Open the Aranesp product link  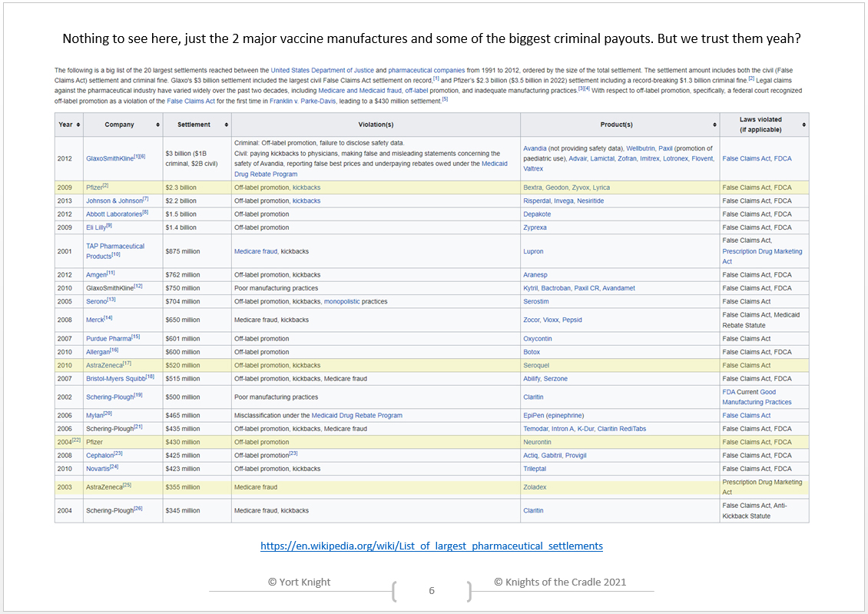click(x=535, y=274)
